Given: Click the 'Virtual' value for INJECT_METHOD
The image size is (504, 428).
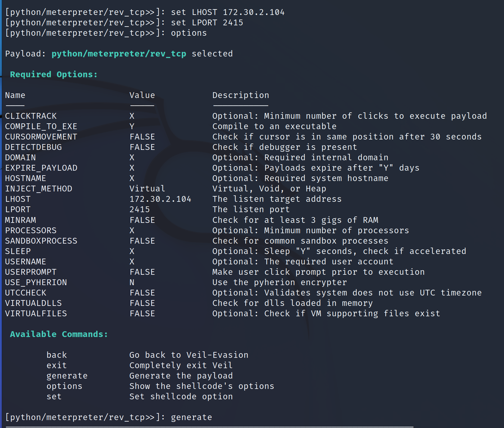Looking at the screenshot, I should 147,189.
